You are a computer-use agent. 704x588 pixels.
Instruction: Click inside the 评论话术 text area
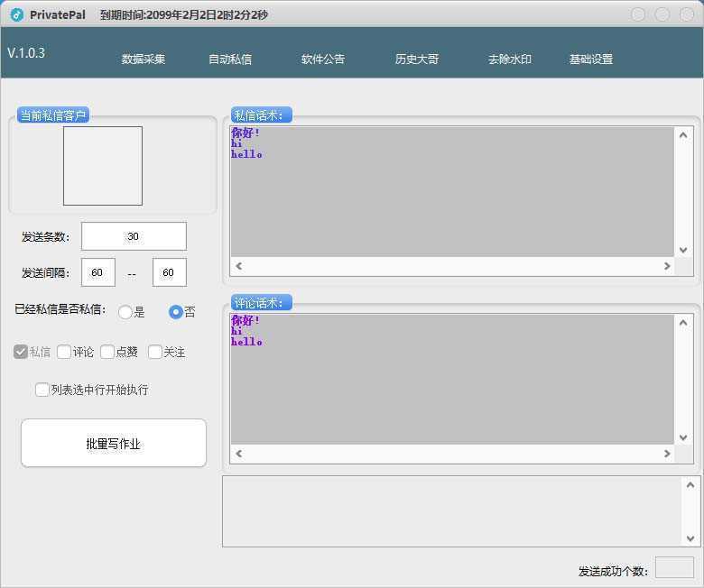click(452, 380)
